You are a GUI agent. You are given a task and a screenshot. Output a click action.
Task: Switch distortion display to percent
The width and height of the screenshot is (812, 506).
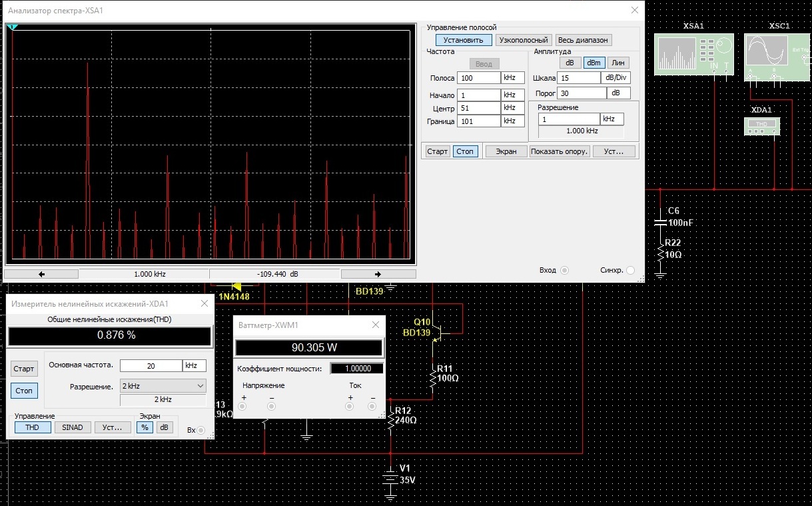[x=145, y=427]
